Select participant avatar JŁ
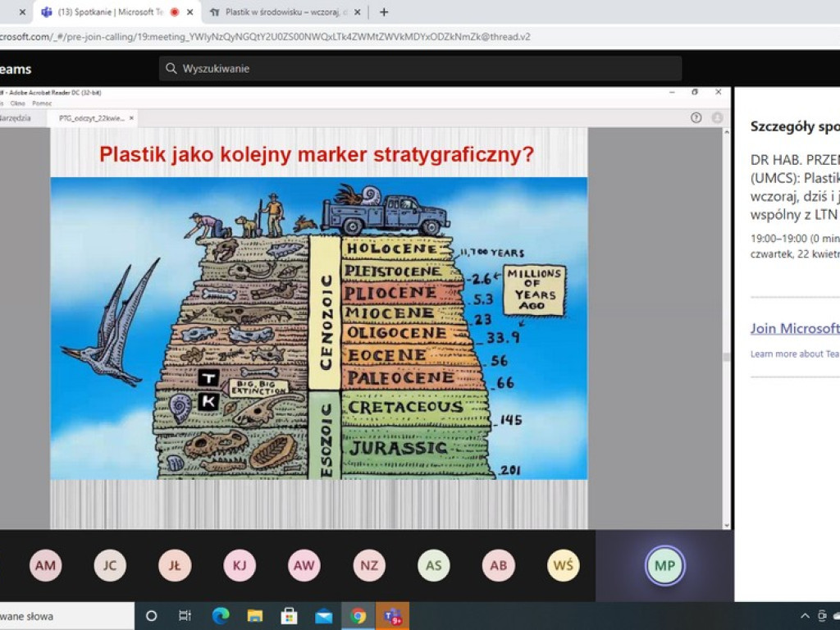Image resolution: width=840 pixels, height=630 pixels. pos(175,566)
